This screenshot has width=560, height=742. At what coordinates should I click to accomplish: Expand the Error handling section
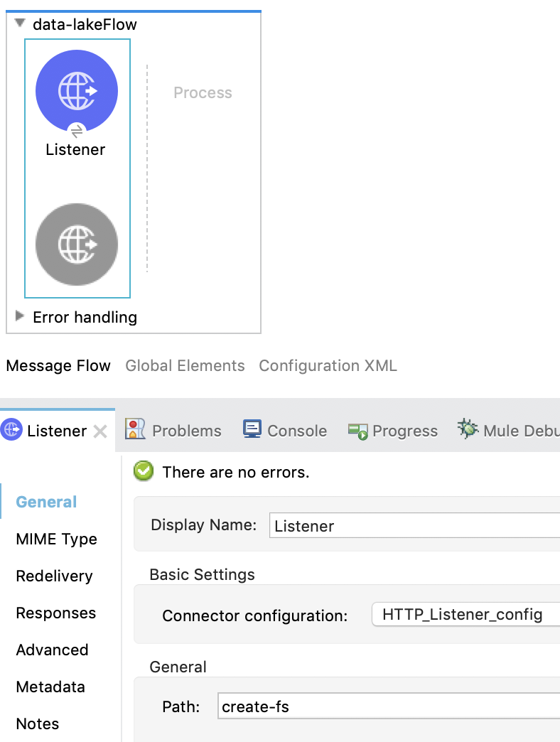click(20, 316)
